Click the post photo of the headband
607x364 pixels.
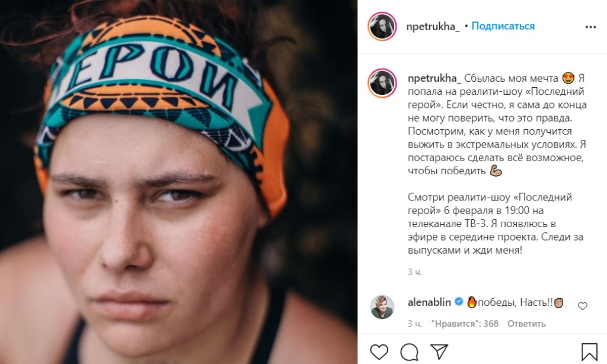(x=178, y=182)
